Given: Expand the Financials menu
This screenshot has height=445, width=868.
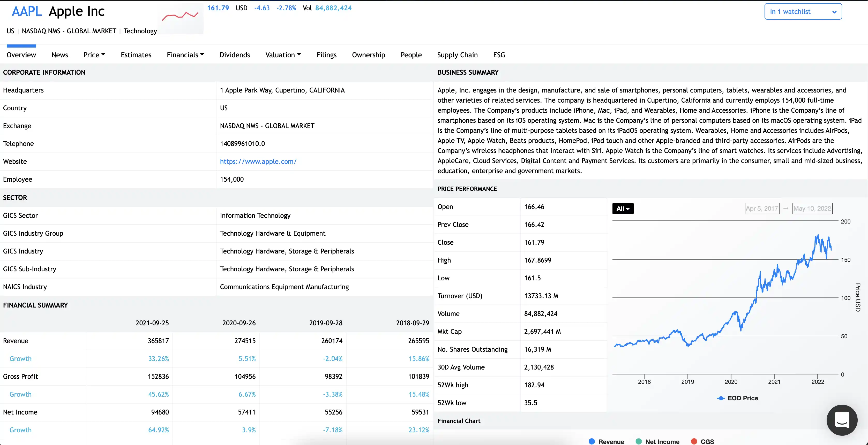Looking at the screenshot, I should (x=185, y=55).
